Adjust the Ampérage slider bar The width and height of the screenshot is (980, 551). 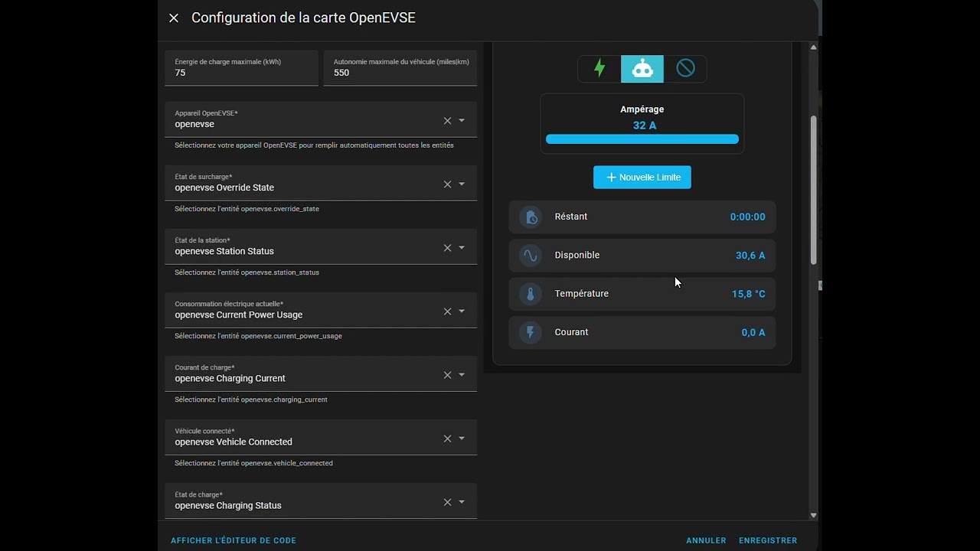[x=642, y=139]
